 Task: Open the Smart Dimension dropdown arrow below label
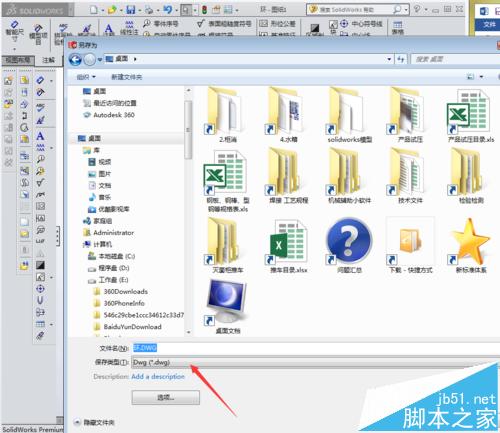[14, 49]
